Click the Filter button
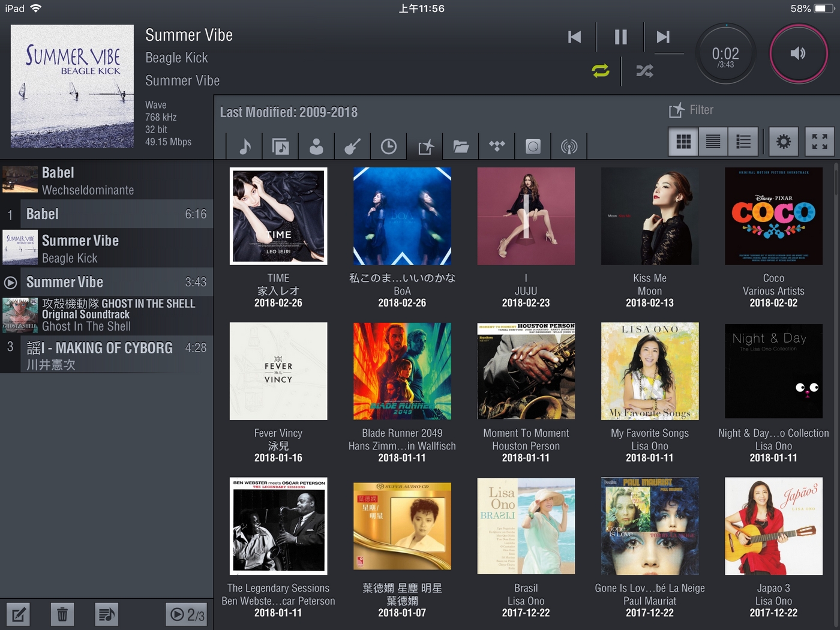This screenshot has height=630, width=840. point(691,110)
